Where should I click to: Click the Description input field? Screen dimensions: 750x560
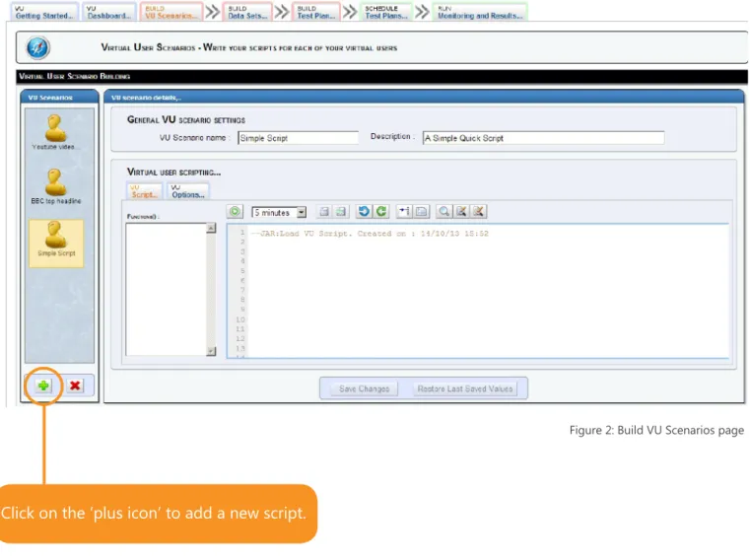click(x=543, y=138)
